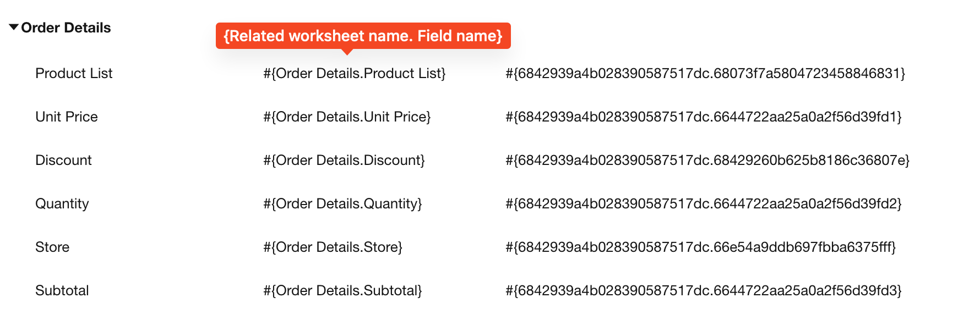The image size is (980, 320).
Task: Copy the Product List ID code
Action: [x=705, y=73]
